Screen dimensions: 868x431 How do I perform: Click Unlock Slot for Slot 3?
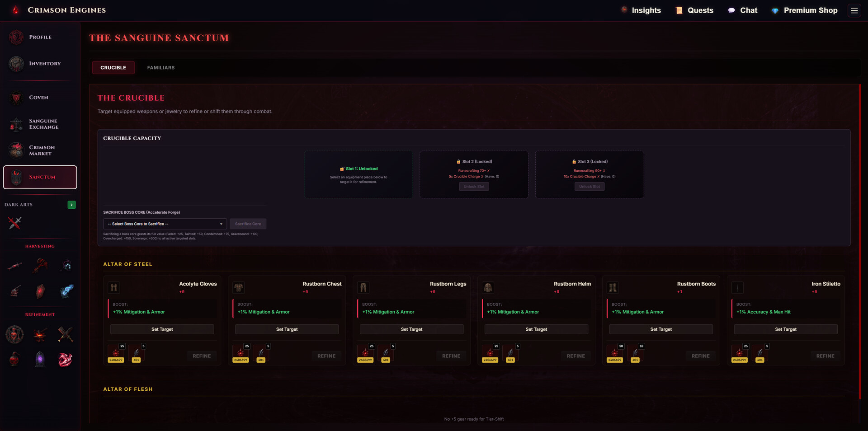point(590,187)
